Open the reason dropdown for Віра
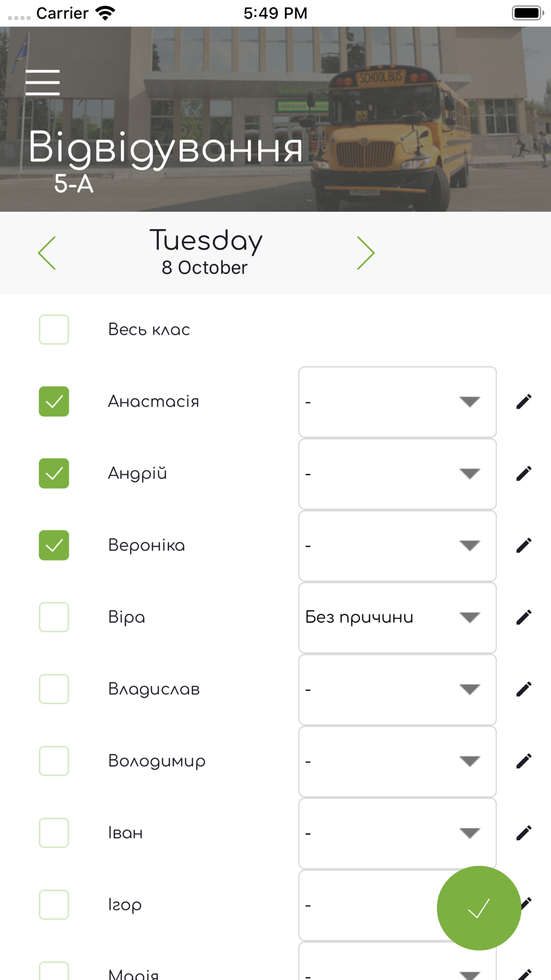 (397, 617)
